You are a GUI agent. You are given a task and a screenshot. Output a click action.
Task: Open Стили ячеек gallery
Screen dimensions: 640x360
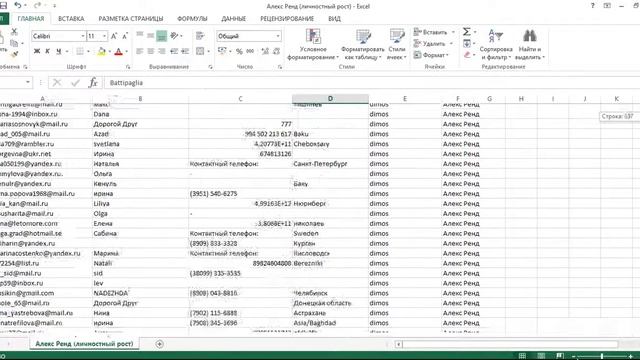[x=397, y=44]
